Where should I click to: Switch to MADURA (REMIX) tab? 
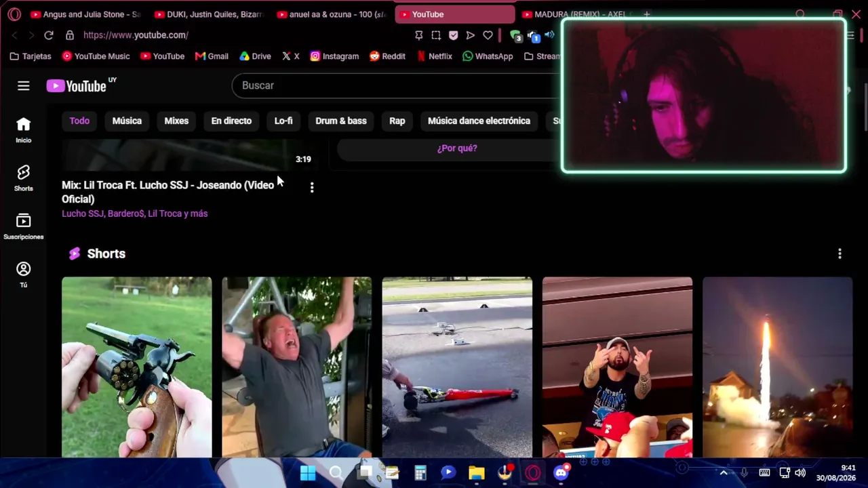tap(578, 14)
